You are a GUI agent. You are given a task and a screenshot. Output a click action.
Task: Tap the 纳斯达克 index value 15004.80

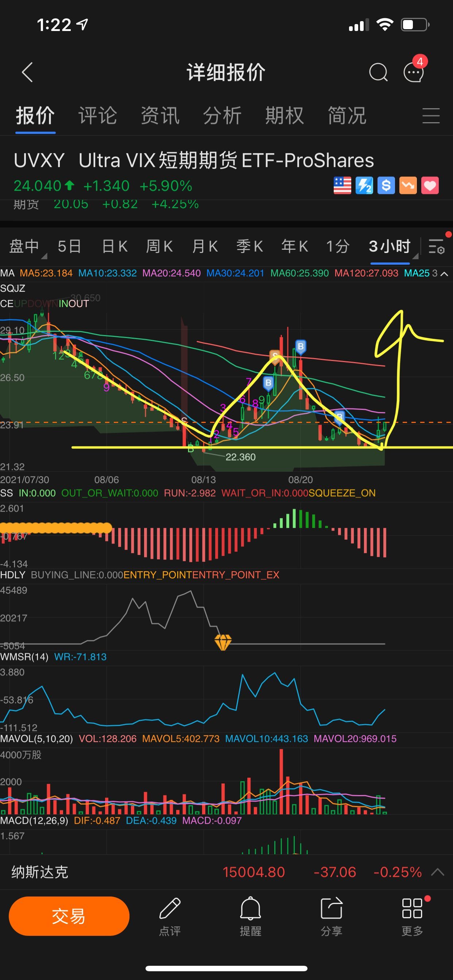(253, 872)
